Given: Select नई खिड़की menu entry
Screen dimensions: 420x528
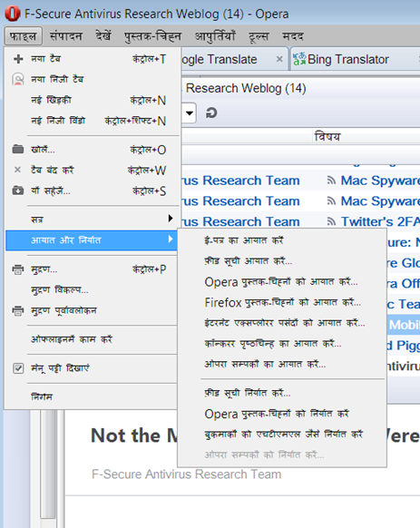Looking at the screenshot, I should click(92, 100).
